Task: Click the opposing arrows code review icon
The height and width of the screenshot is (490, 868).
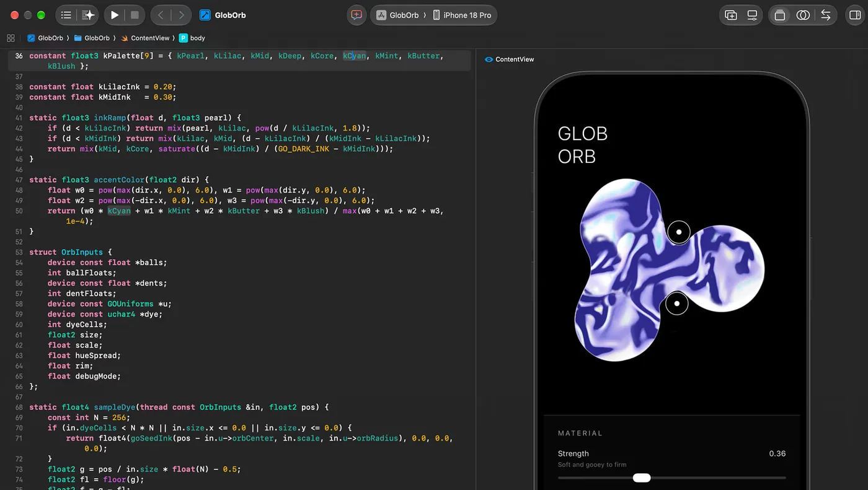Action: pos(825,15)
